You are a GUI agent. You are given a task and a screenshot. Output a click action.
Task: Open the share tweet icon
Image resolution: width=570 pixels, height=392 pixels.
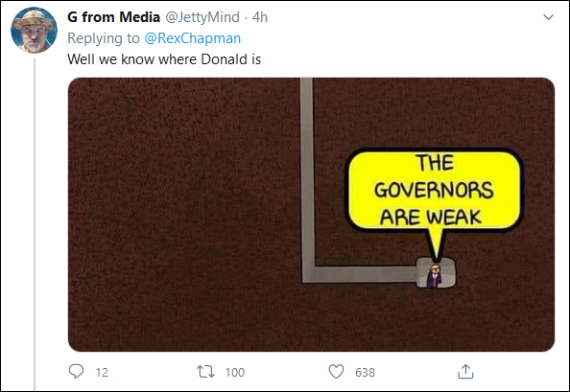(x=465, y=371)
